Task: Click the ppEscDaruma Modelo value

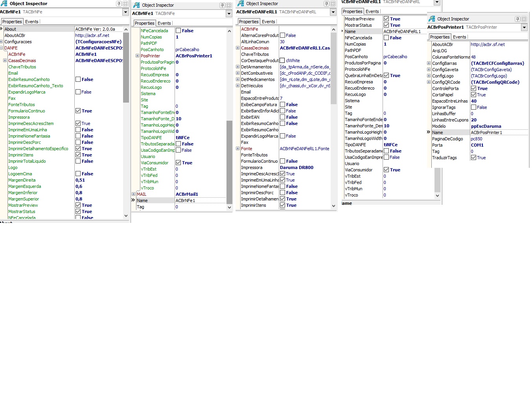Action: tap(486, 126)
